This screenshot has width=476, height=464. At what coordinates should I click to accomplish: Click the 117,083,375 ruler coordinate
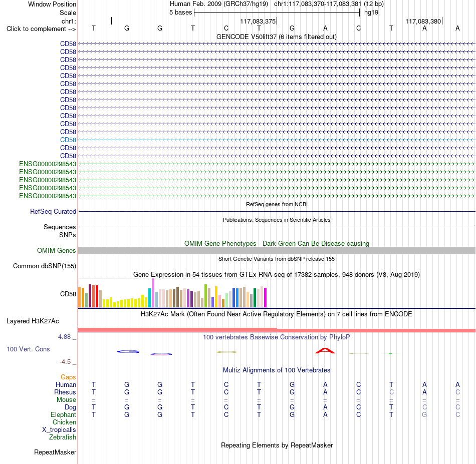pos(258,21)
